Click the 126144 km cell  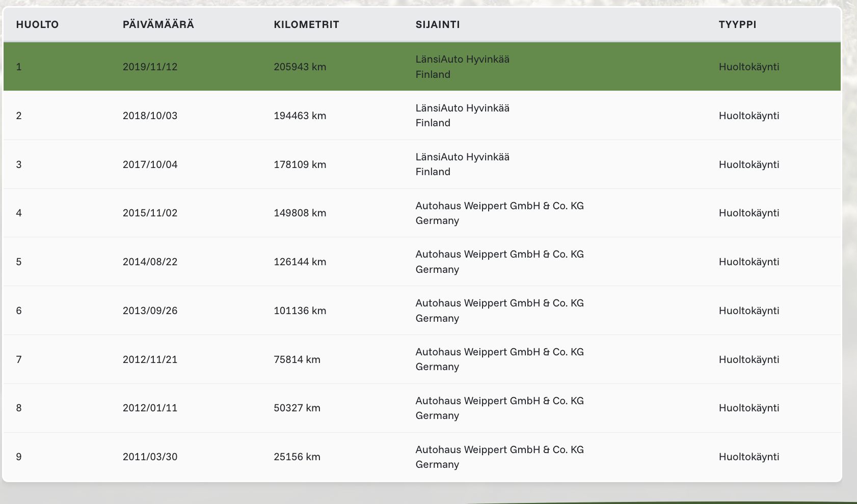(x=300, y=262)
